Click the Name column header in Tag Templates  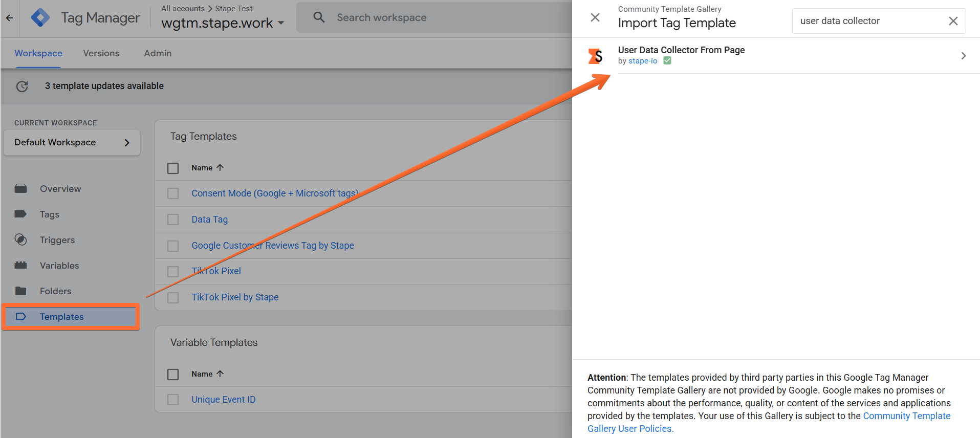point(202,168)
